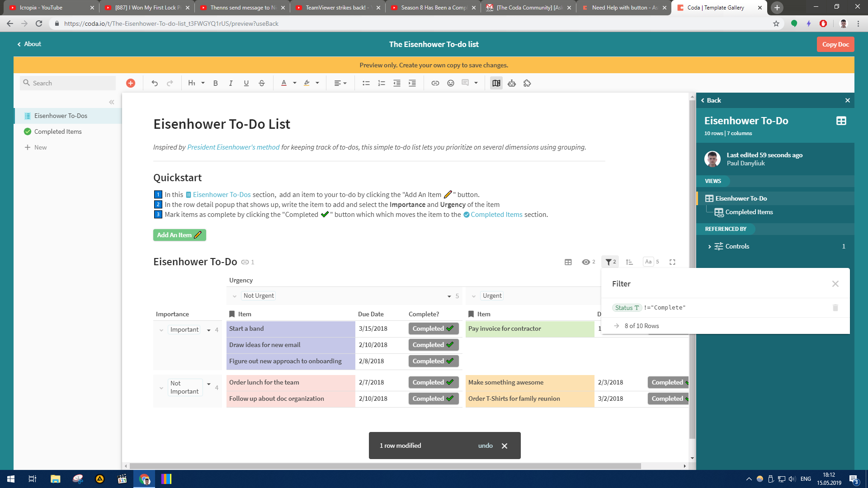This screenshot has width=868, height=488.
Task: Click the automation robot icon
Action: (x=512, y=83)
